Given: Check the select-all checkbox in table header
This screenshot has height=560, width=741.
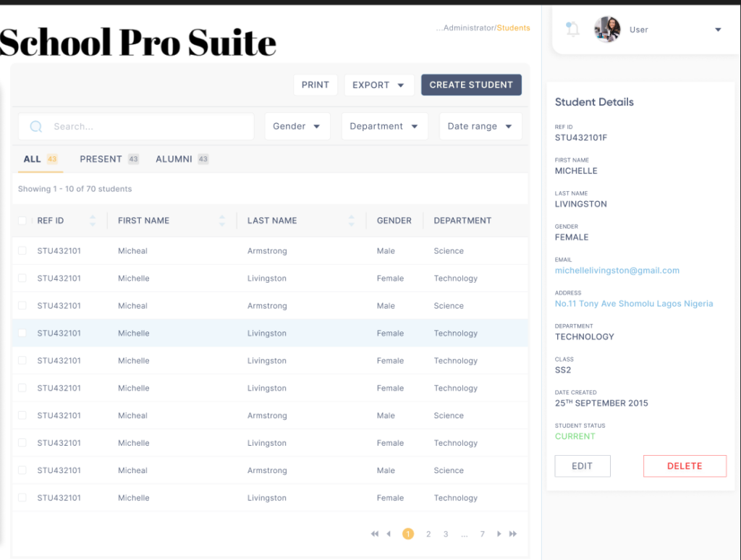Looking at the screenshot, I should tap(22, 221).
